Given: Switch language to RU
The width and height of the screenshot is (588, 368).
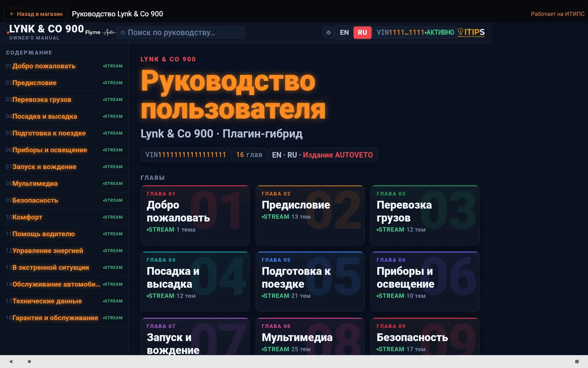Looking at the screenshot, I should pos(362,32).
